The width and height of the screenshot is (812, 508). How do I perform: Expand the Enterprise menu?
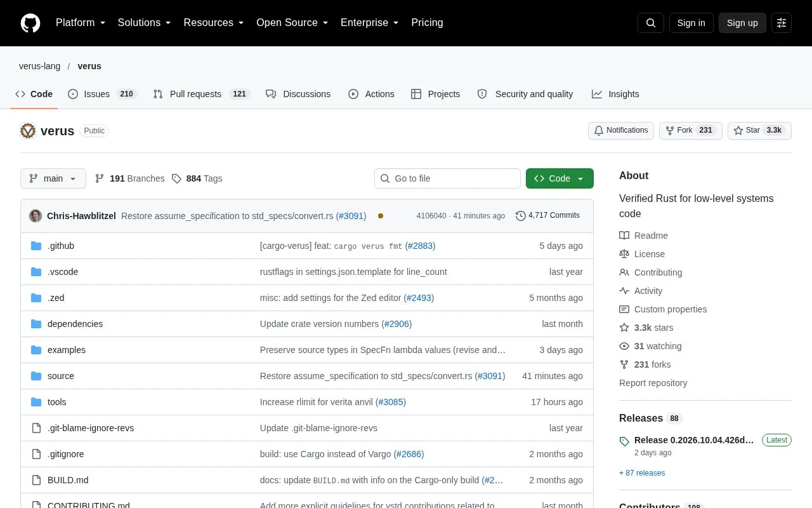coord(369,23)
